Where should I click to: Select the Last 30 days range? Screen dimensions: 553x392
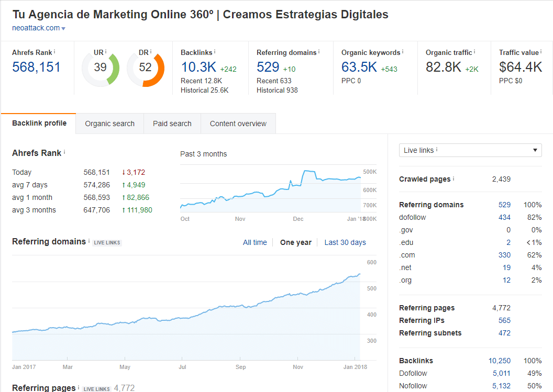345,242
